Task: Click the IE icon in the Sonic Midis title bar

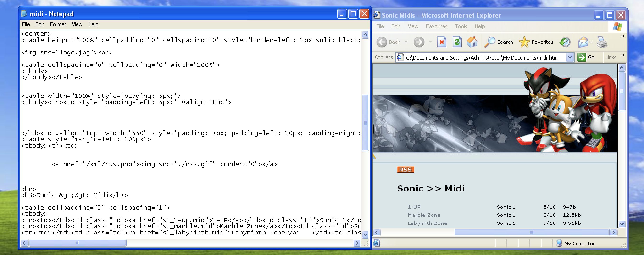Action: pyautogui.click(x=377, y=15)
